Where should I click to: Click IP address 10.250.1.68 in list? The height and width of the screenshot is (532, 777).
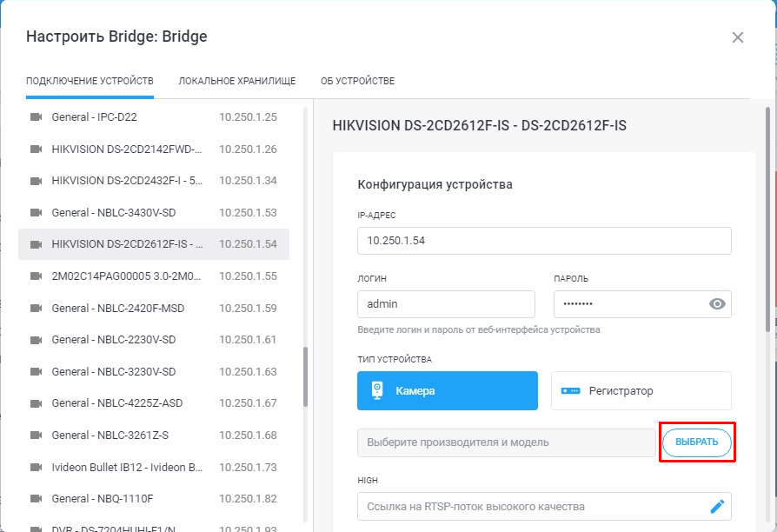click(248, 436)
